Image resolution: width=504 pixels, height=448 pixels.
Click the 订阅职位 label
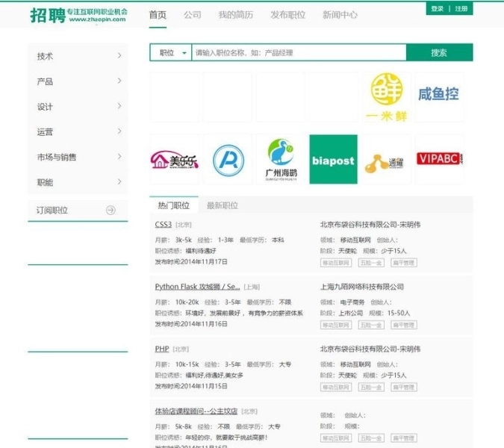[x=52, y=211]
